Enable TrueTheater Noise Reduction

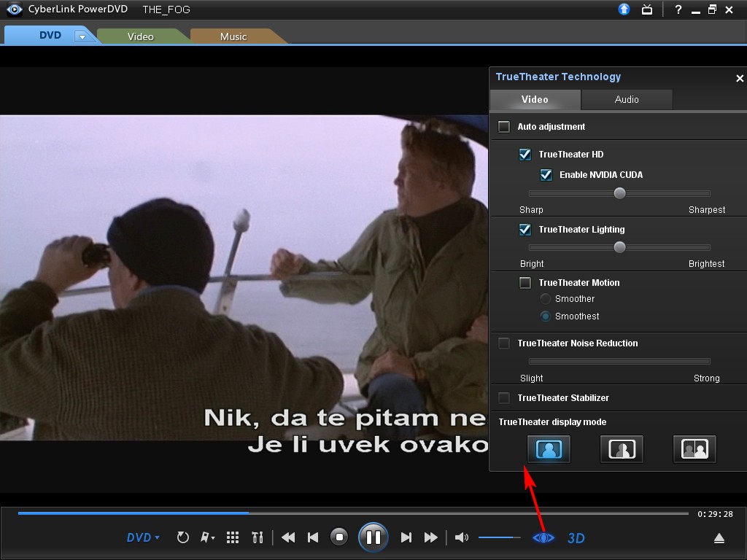click(503, 343)
